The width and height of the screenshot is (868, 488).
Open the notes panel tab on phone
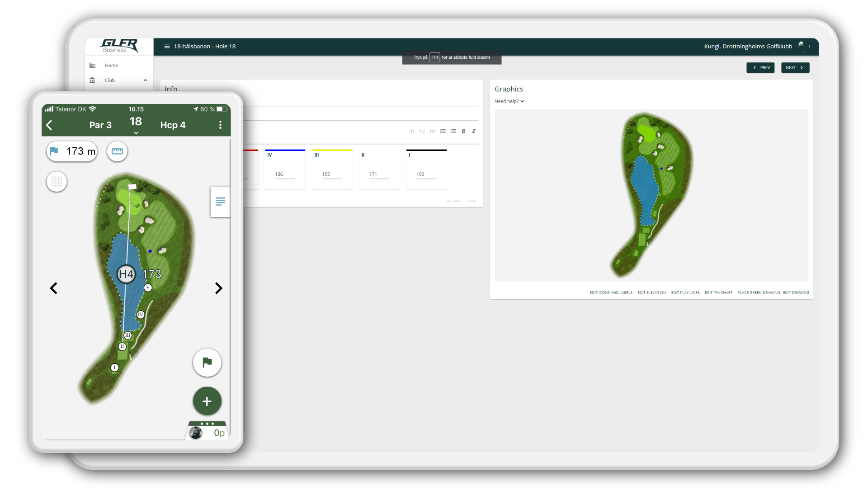pos(220,202)
